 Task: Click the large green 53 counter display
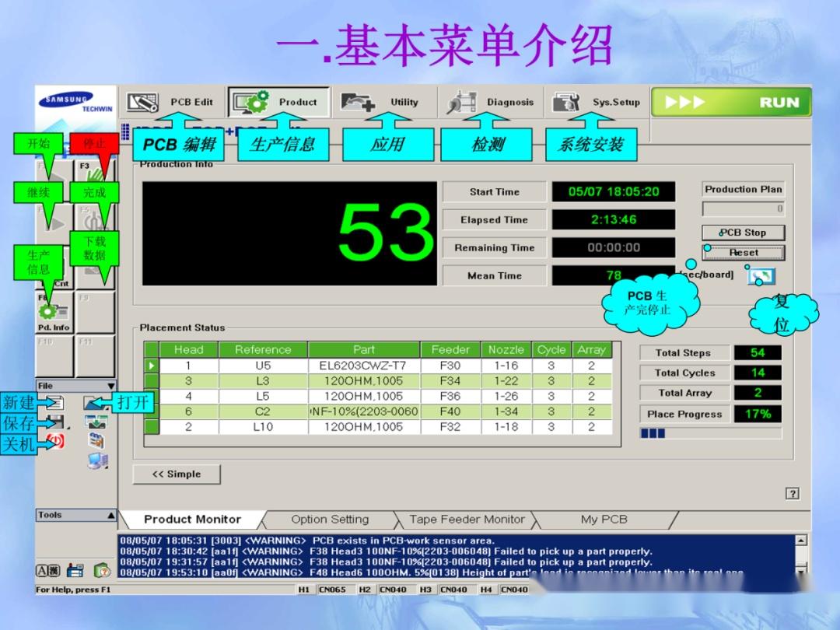coord(289,233)
